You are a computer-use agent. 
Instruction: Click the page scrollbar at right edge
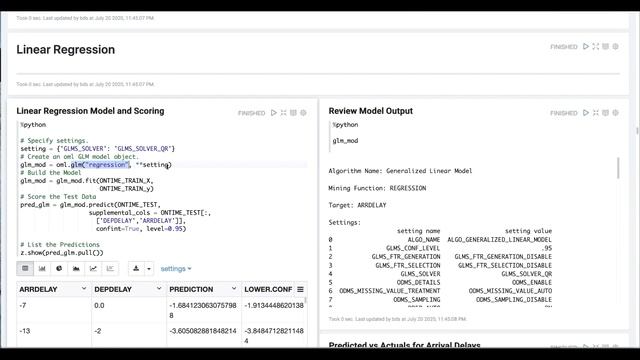click(637, 131)
